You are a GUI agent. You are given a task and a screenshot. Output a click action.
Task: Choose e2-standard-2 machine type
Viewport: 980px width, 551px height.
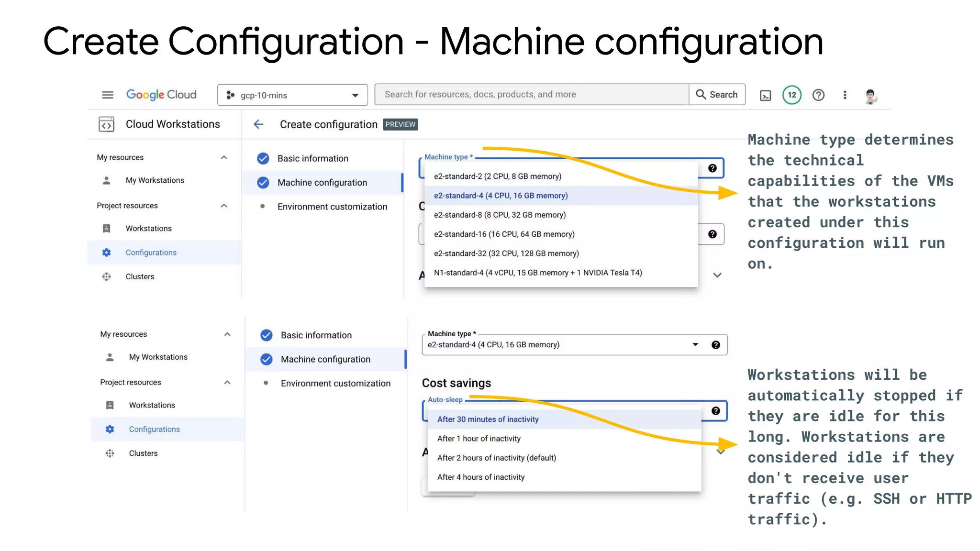click(x=561, y=176)
